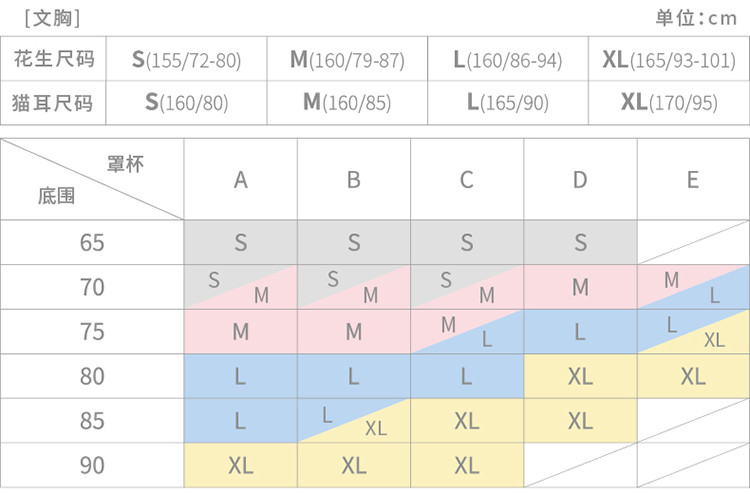Click pink M cell for 70 cup D
Viewport: 750px width, 494px height.
(x=581, y=287)
